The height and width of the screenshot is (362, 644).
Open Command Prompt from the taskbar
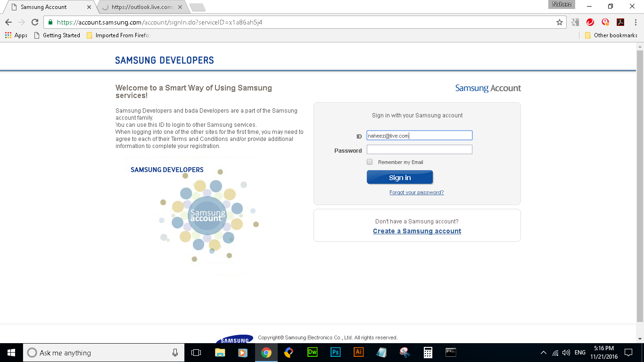451,353
